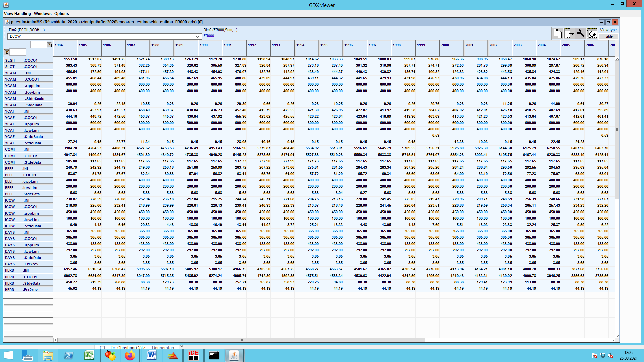This screenshot has height=362, width=644.
Task: Click the pivot/rotate table icon
Action: [x=592, y=33]
